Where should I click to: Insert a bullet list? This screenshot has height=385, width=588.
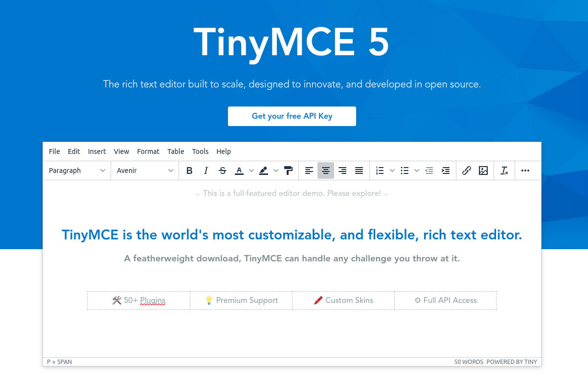pos(405,171)
